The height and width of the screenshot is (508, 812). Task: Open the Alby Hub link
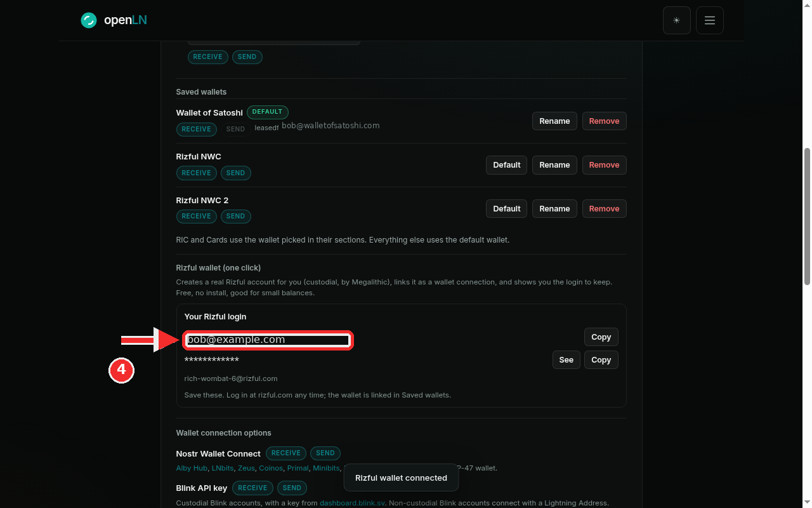pos(192,468)
